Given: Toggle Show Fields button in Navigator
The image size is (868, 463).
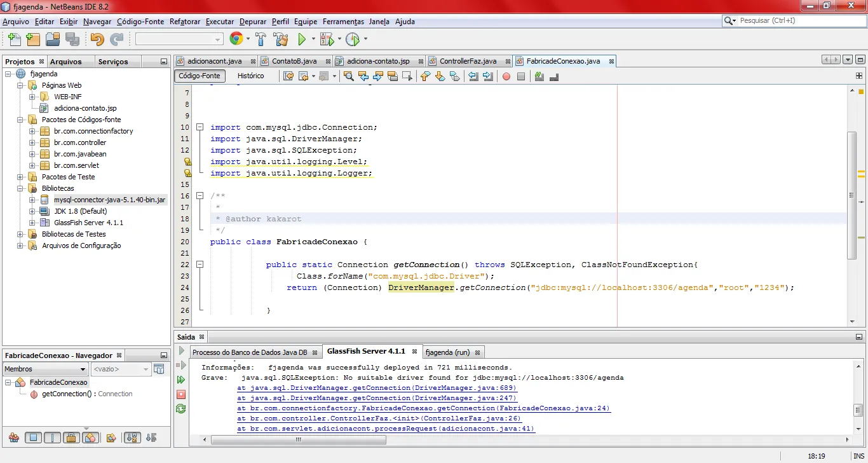Looking at the screenshot, I should (x=33, y=438).
